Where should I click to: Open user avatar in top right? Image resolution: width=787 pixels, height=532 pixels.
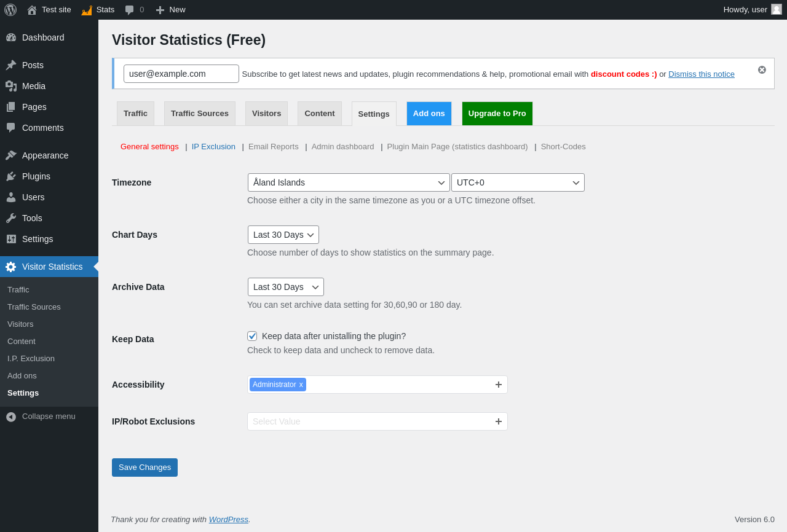[777, 9]
